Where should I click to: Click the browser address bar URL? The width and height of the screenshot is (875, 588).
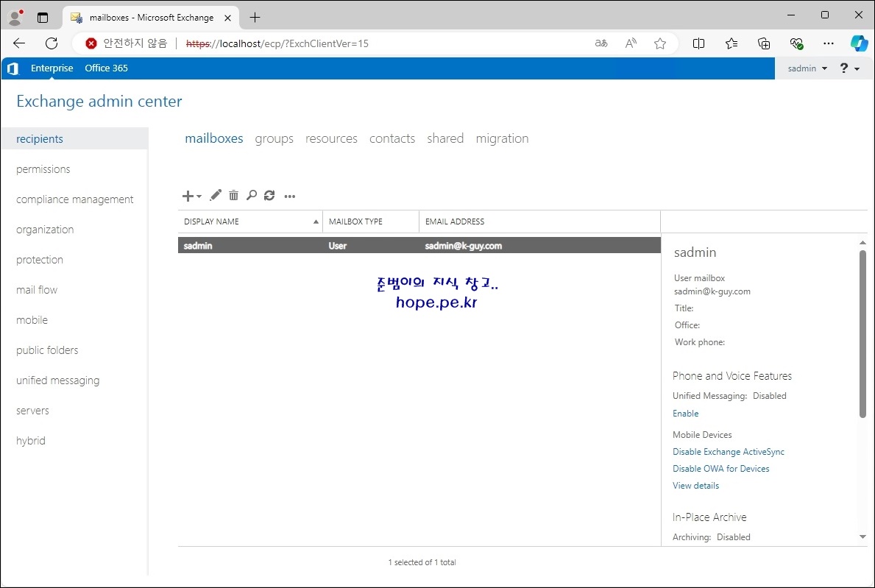[277, 43]
